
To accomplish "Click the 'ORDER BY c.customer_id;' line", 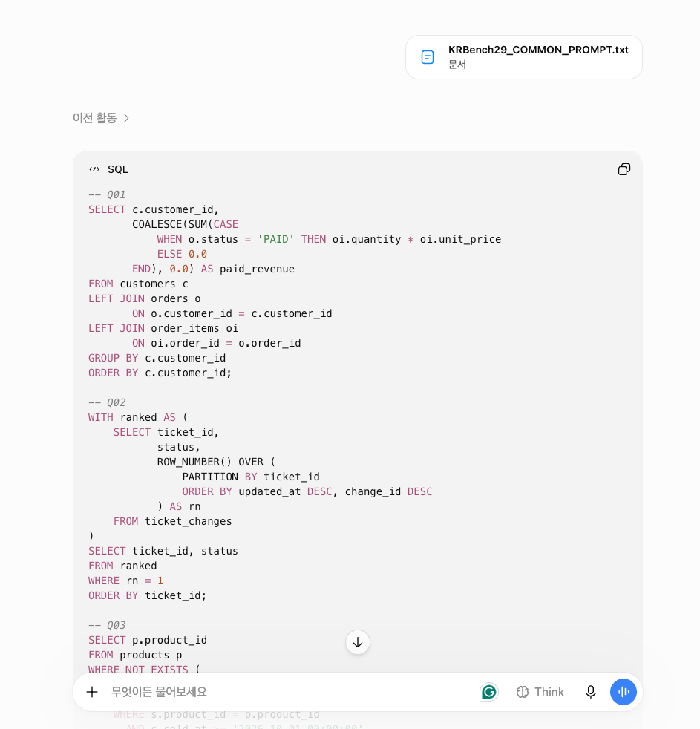I will click(x=160, y=373).
